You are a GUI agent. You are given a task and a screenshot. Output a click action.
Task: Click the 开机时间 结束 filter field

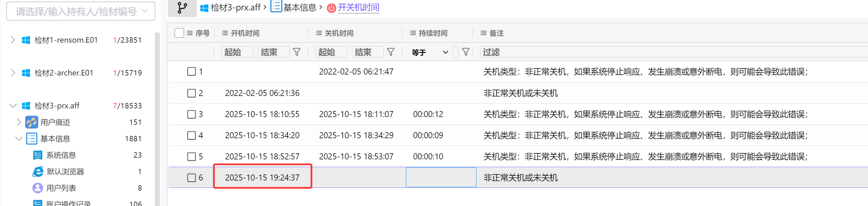click(x=274, y=52)
